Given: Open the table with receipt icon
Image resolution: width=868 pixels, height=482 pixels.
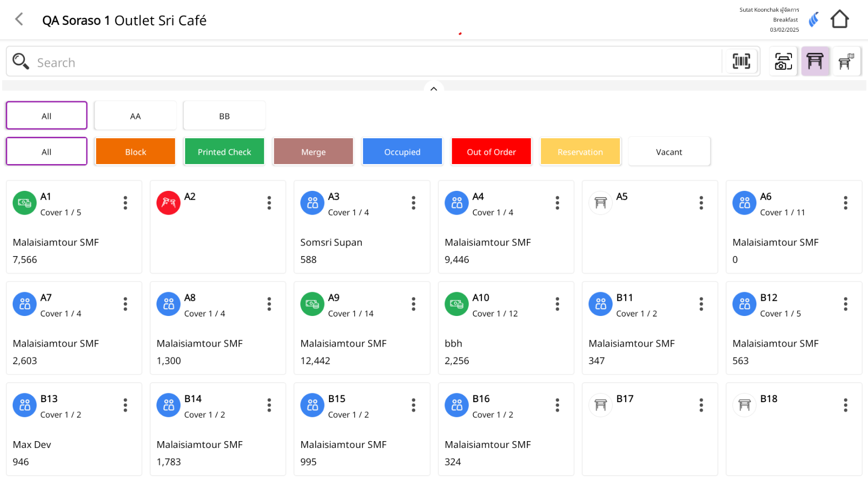Looking at the screenshot, I should point(846,61).
